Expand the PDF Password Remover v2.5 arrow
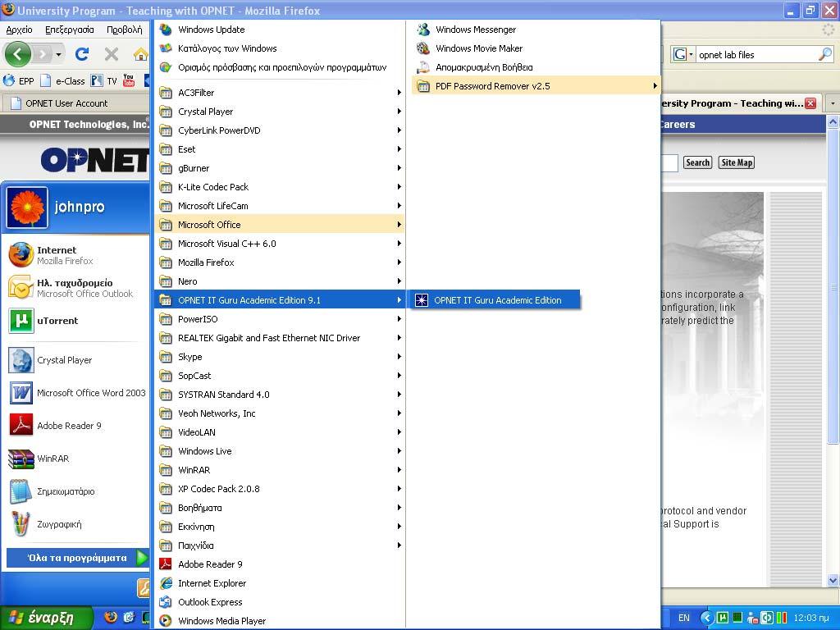Image resolution: width=840 pixels, height=630 pixels. (655, 85)
